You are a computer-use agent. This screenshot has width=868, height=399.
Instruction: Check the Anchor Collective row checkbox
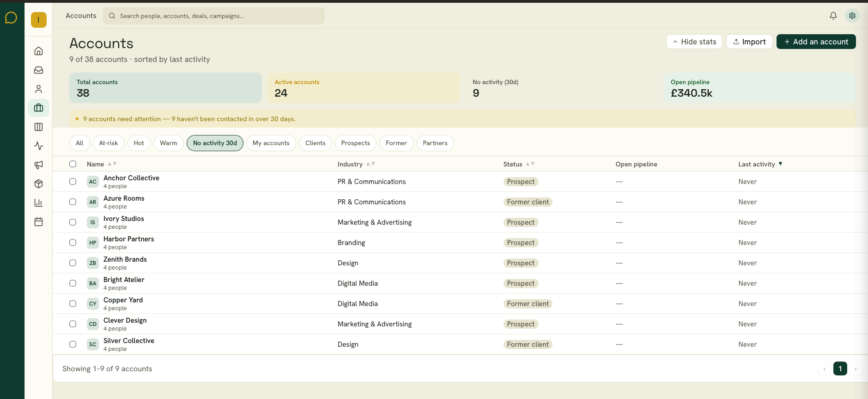(x=73, y=182)
